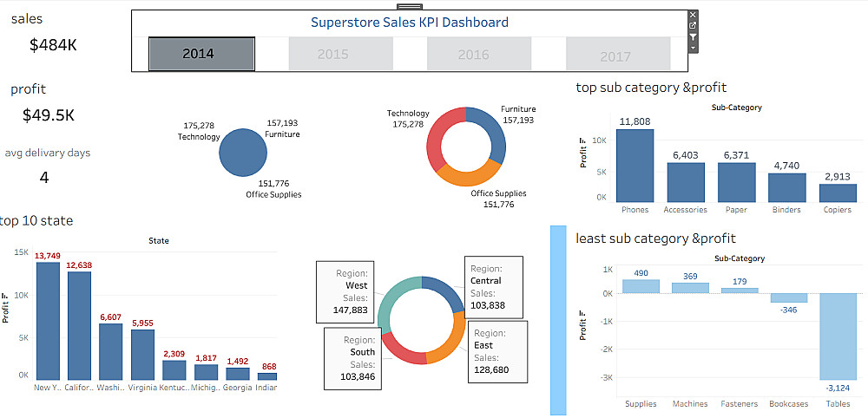Click the Paper bar
This screenshot has height=418, width=868.
[736, 182]
